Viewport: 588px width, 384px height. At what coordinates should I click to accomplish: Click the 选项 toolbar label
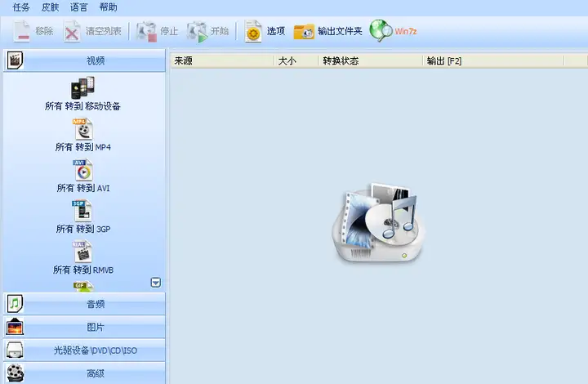point(276,31)
